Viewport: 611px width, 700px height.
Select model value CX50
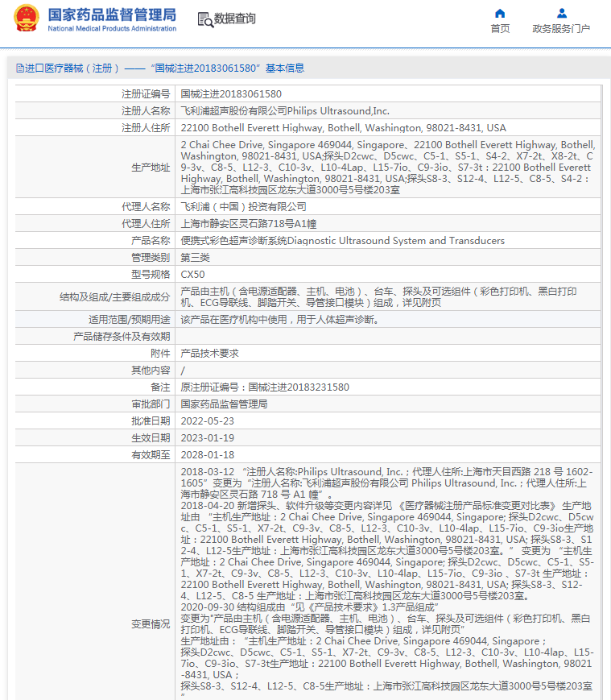click(192, 275)
